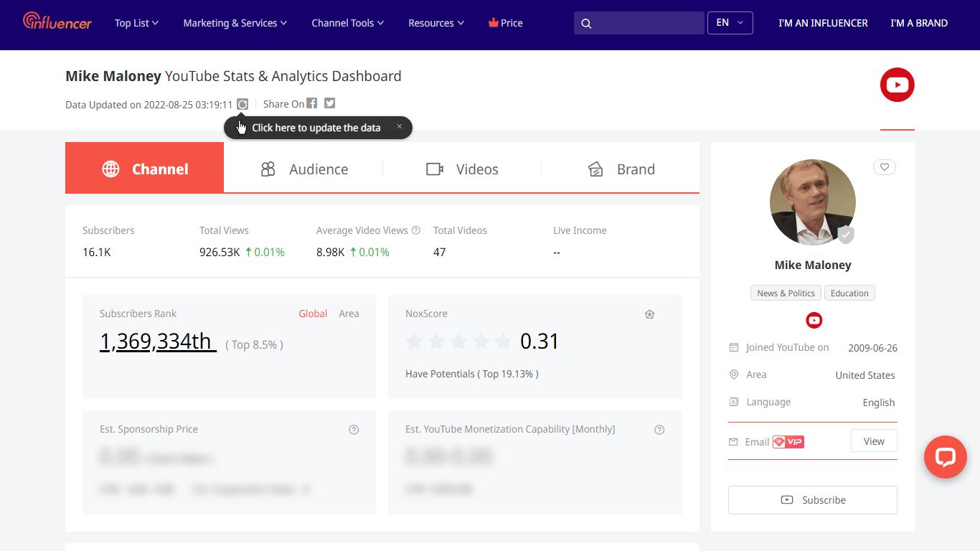Go to the Price page
Screen dimensions: 980x551
(506, 23)
